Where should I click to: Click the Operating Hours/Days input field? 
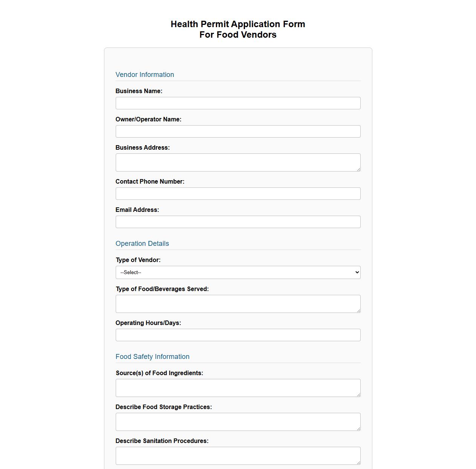[238, 335]
